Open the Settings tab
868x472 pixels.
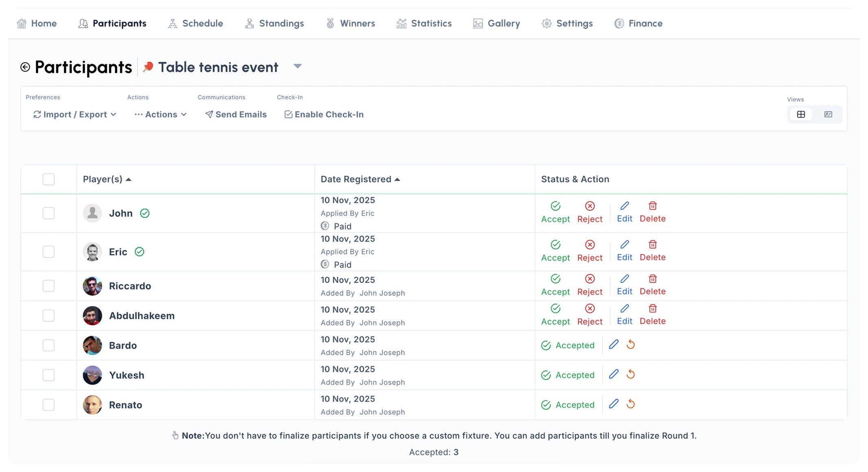point(567,24)
